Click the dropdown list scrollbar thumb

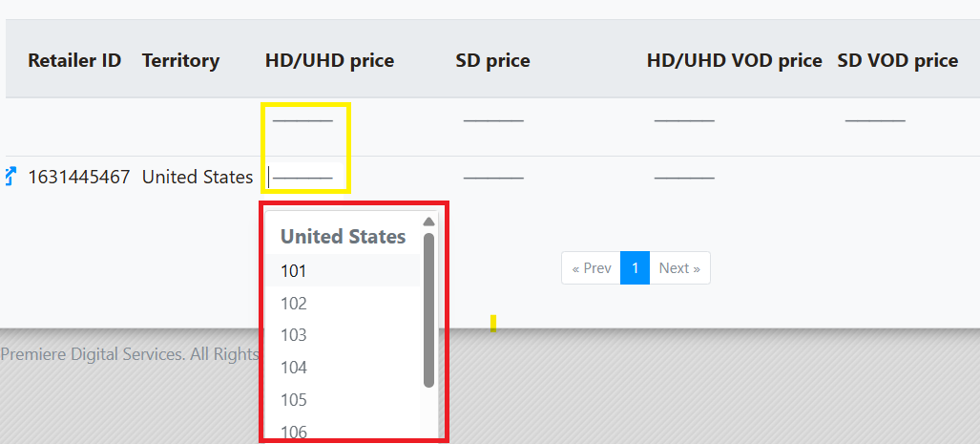(x=428, y=310)
